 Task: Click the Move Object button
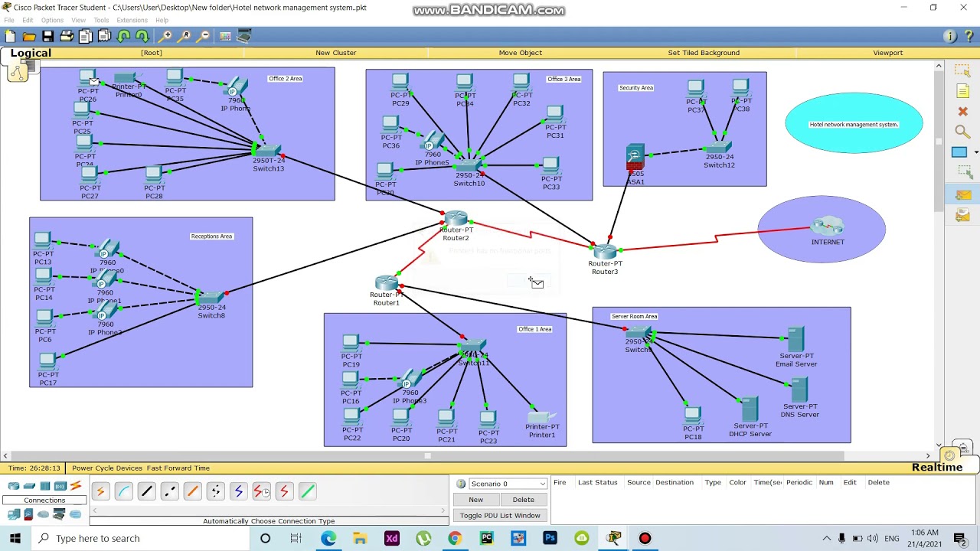[x=520, y=53]
